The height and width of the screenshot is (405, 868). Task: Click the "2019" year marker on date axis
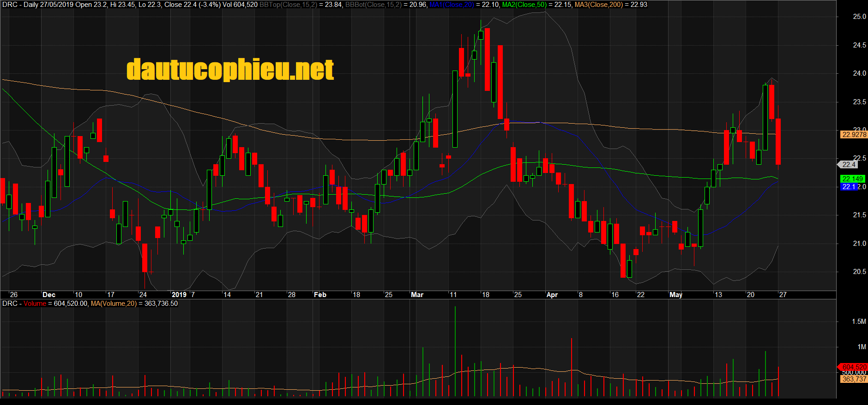pos(179,295)
